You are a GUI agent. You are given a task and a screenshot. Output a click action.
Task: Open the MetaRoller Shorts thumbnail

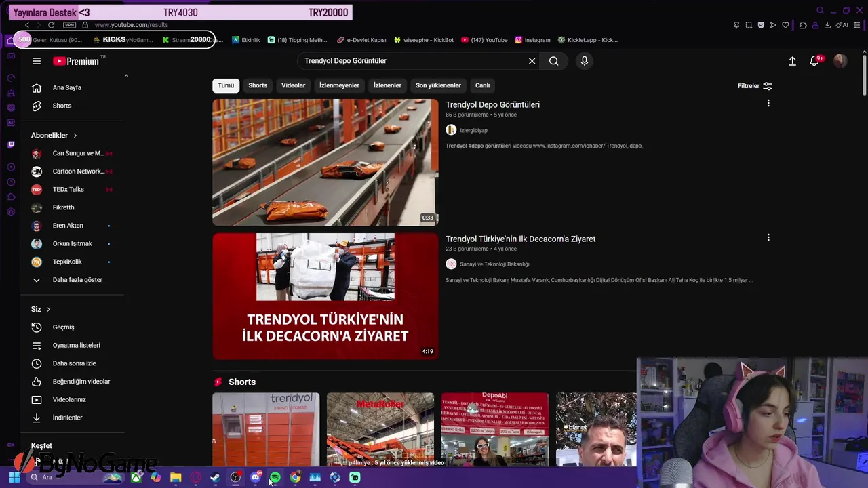pos(380,430)
